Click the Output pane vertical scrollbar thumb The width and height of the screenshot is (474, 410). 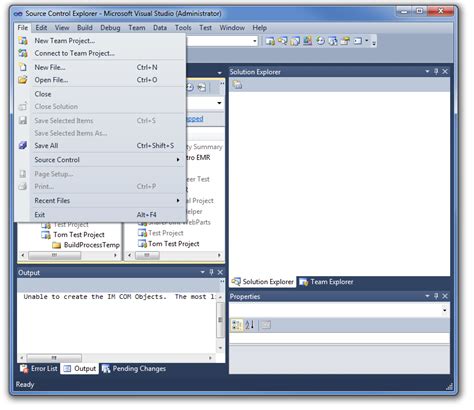[220, 320]
